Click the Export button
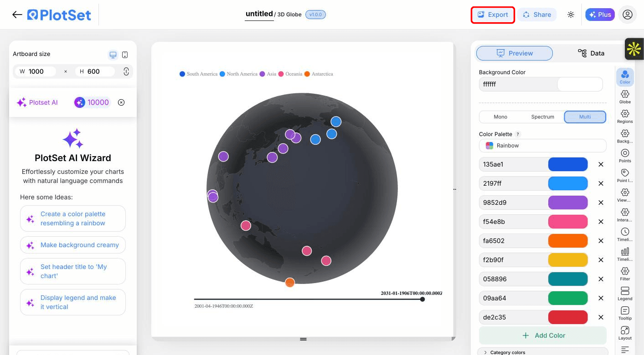The image size is (644, 355). (493, 15)
